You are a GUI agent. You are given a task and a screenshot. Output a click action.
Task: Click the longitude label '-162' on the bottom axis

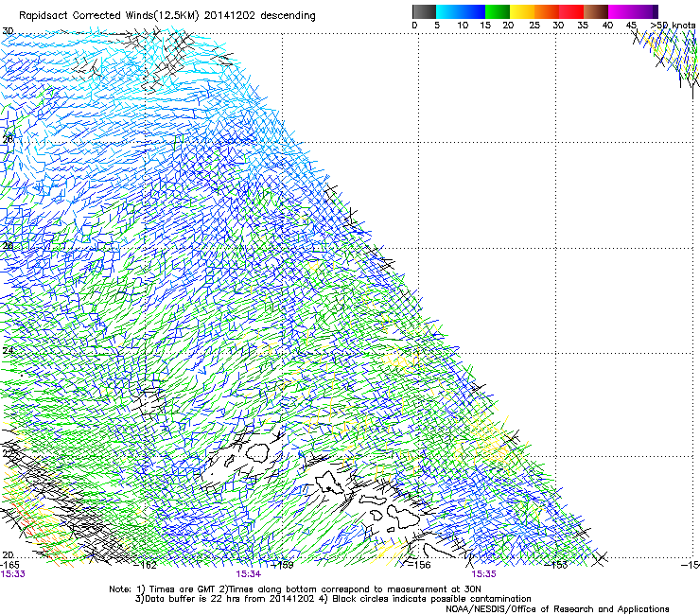(x=146, y=565)
